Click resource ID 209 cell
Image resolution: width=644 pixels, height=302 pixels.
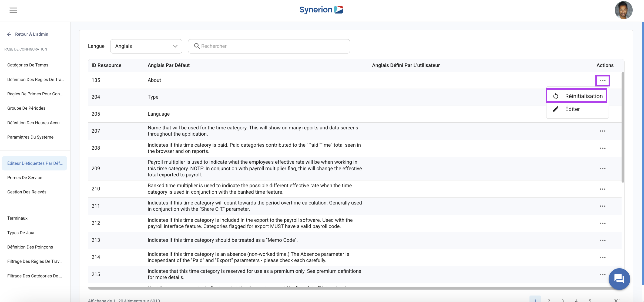(96, 169)
